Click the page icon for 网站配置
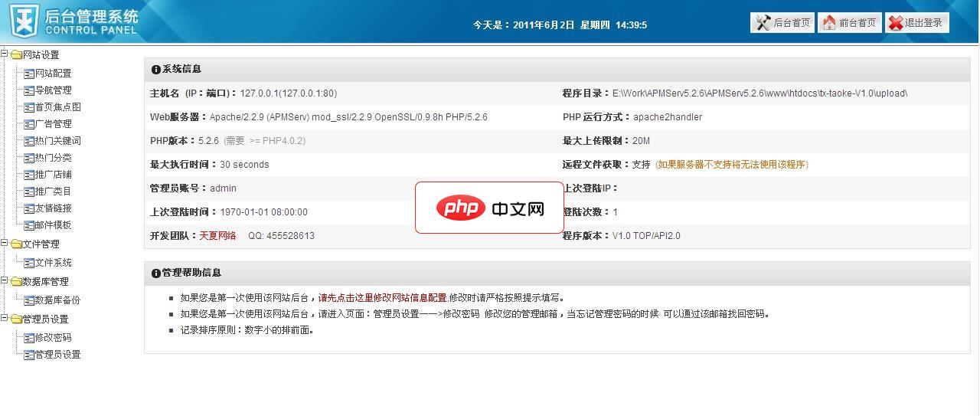 click(29, 74)
